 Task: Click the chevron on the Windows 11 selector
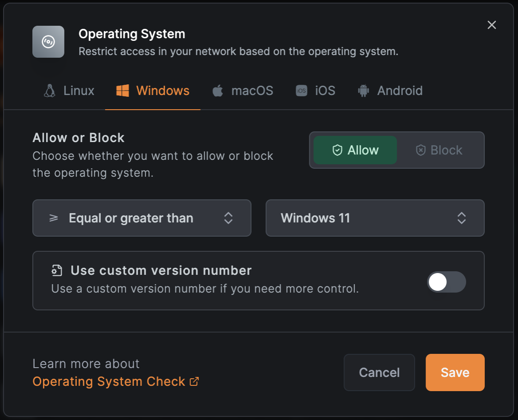tap(462, 218)
